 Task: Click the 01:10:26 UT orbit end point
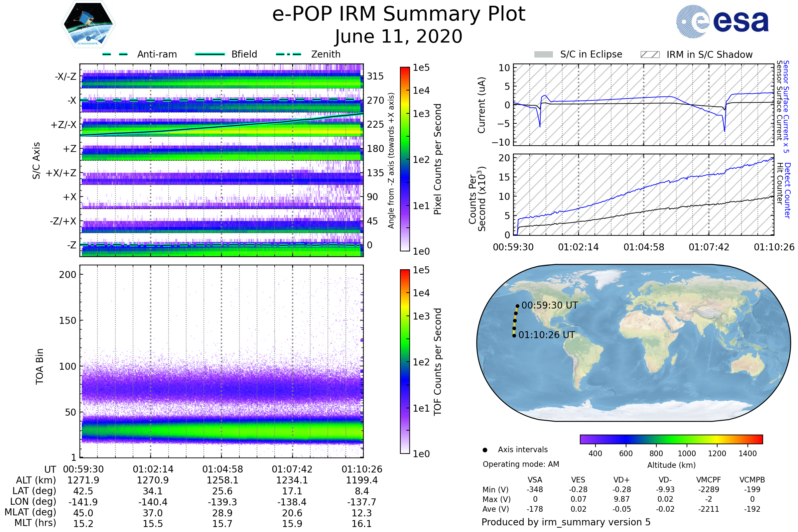pos(514,335)
